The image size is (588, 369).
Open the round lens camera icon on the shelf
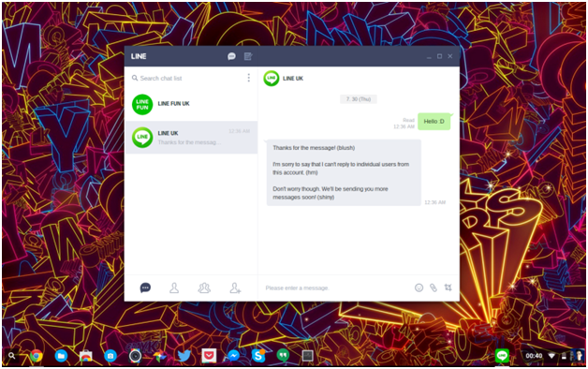(135, 356)
